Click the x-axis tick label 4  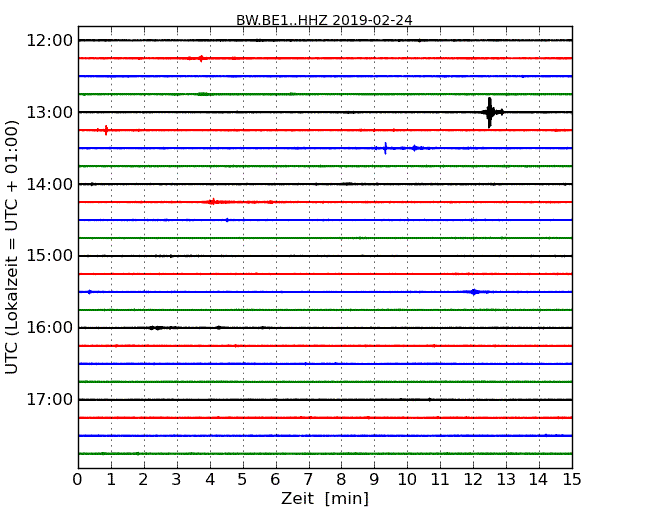coord(210,480)
